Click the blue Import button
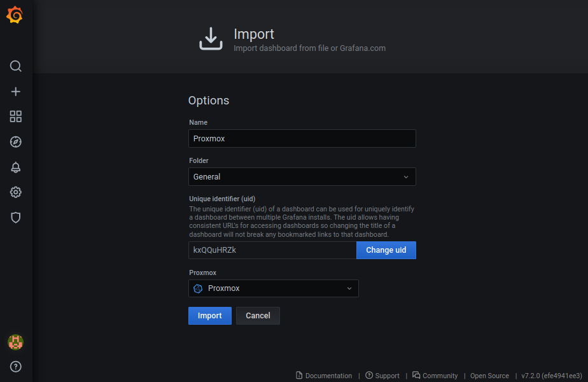Viewport: 588px width, 382px height. coord(209,316)
